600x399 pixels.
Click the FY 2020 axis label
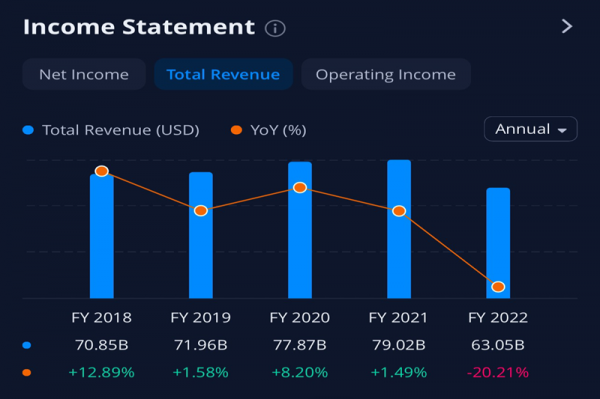coord(300,318)
